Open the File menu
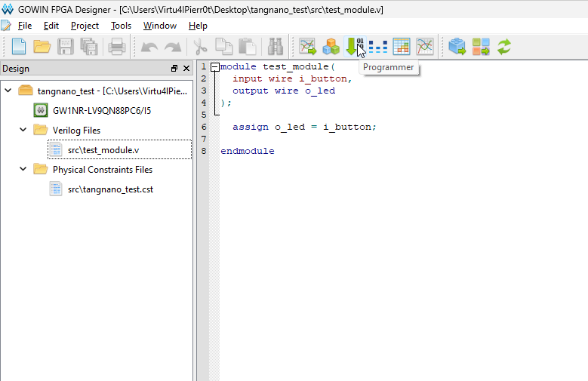This screenshot has width=588, height=381. [x=25, y=26]
